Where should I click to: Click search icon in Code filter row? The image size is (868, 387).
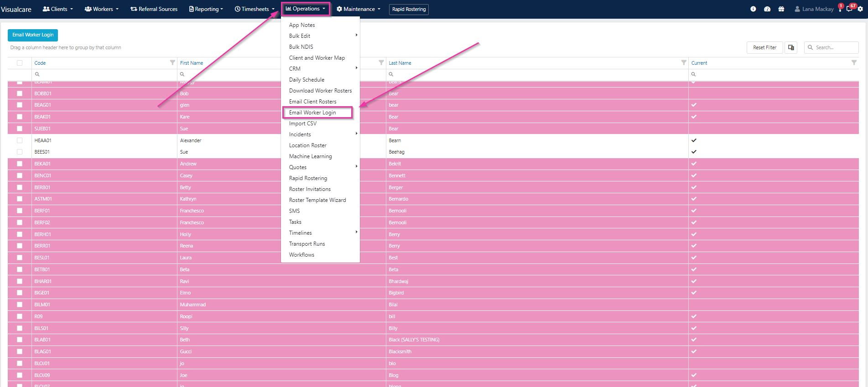[37, 74]
